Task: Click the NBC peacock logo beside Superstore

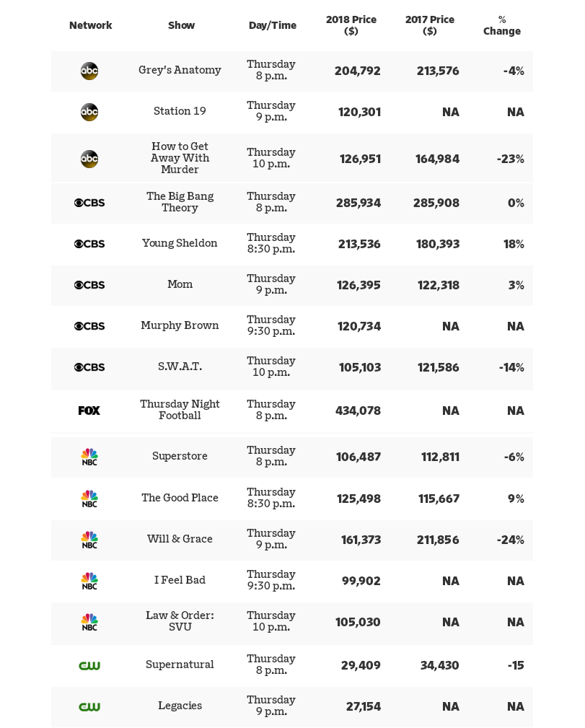Action: [x=89, y=457]
